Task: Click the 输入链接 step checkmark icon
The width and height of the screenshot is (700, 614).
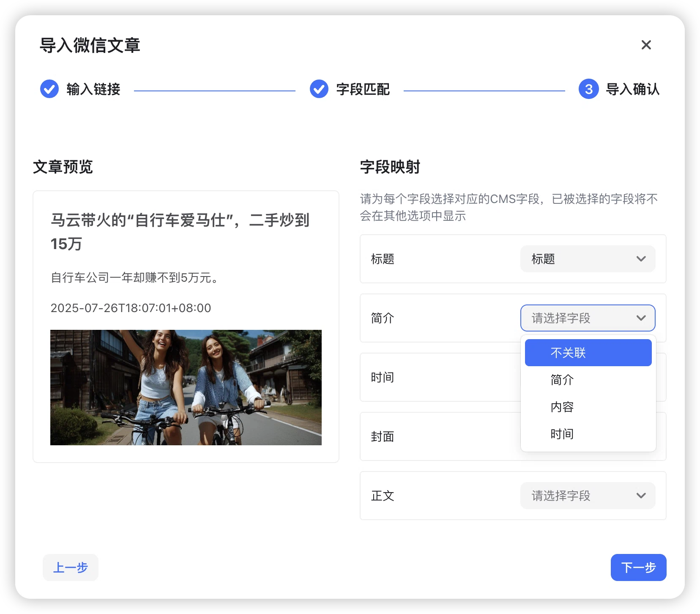Action: coord(49,89)
